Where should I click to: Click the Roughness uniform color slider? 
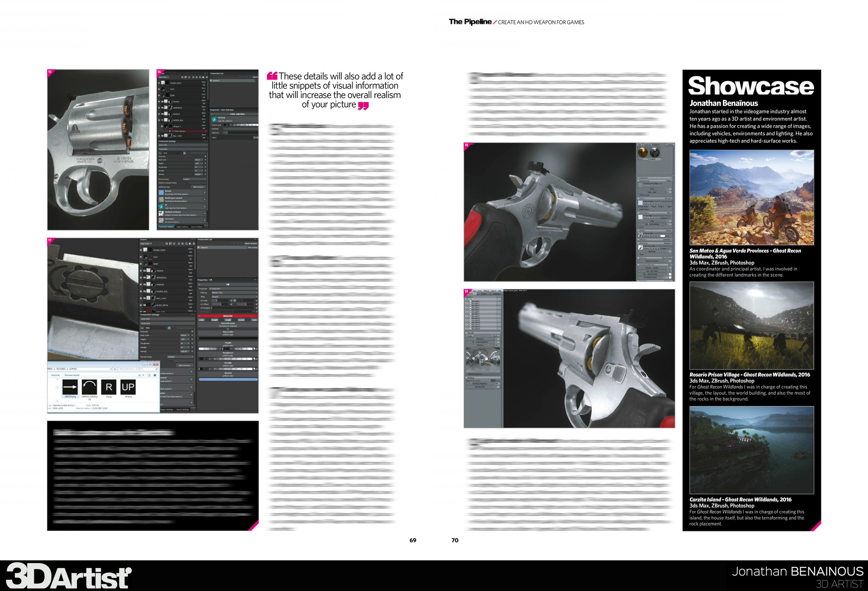point(226,359)
